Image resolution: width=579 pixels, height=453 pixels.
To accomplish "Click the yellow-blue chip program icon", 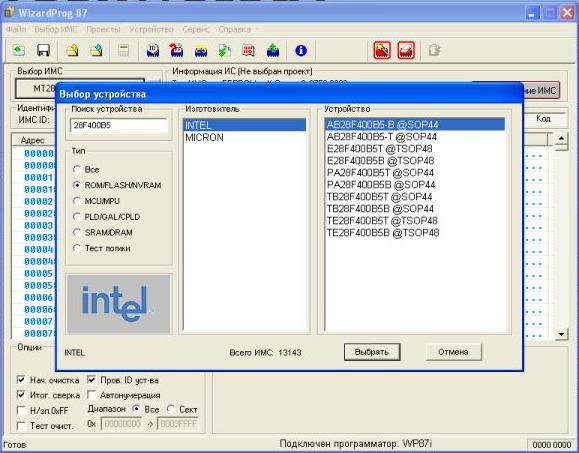I will coord(201,51).
